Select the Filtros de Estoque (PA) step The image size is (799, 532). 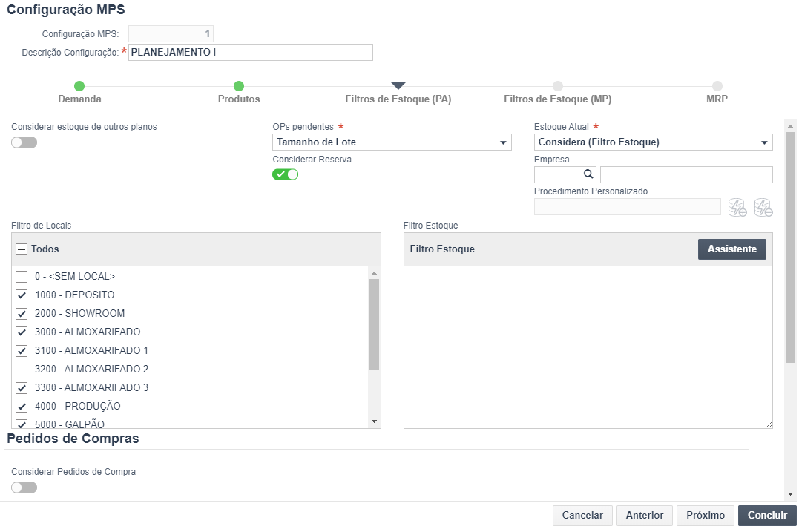398,93
